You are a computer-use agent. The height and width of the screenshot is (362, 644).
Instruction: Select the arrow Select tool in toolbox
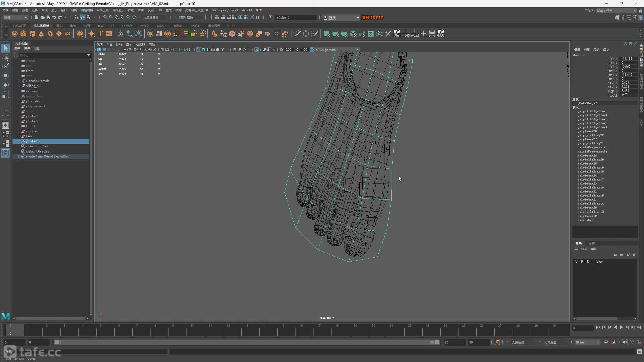coord(6,48)
